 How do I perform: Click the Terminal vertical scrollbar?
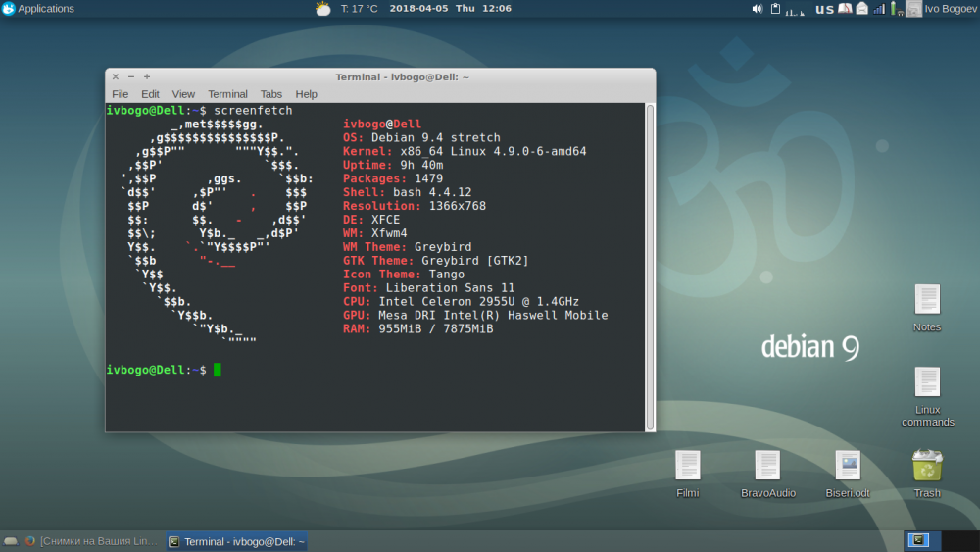click(650, 268)
